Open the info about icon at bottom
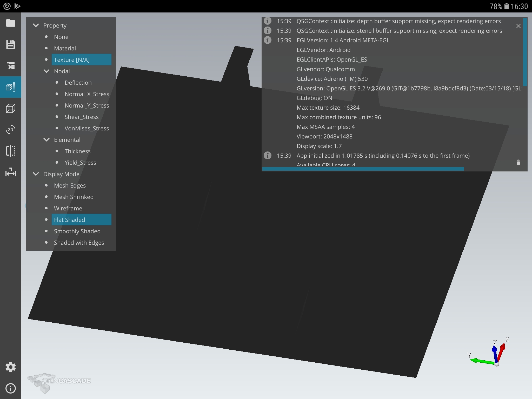 tap(11, 388)
